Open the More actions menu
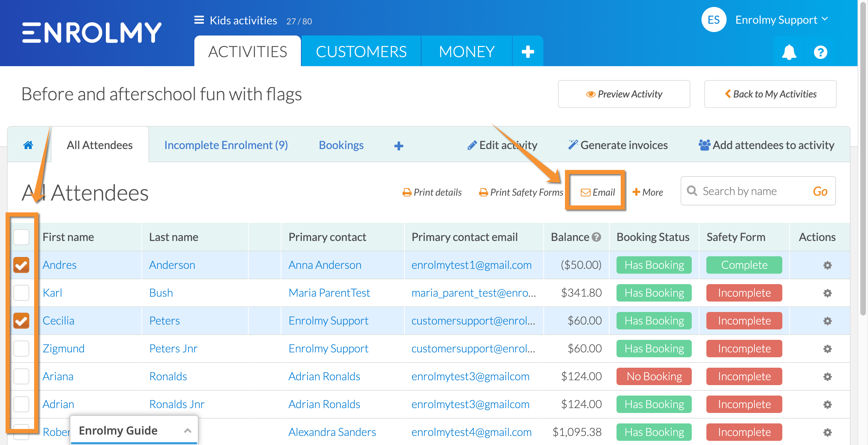This screenshot has width=868, height=445. coord(648,192)
